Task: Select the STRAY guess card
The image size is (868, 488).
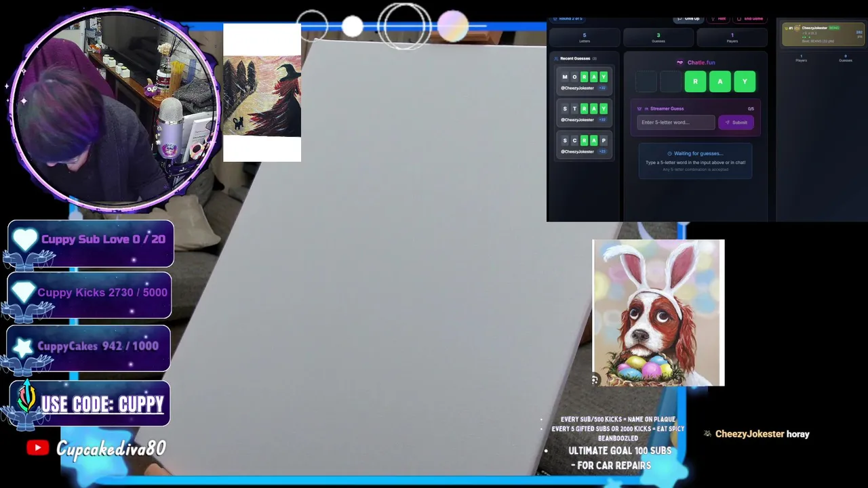Action: pos(584,113)
